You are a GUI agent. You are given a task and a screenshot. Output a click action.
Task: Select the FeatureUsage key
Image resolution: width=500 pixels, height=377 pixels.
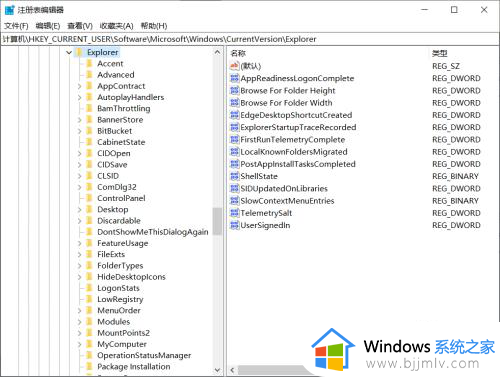(x=122, y=243)
